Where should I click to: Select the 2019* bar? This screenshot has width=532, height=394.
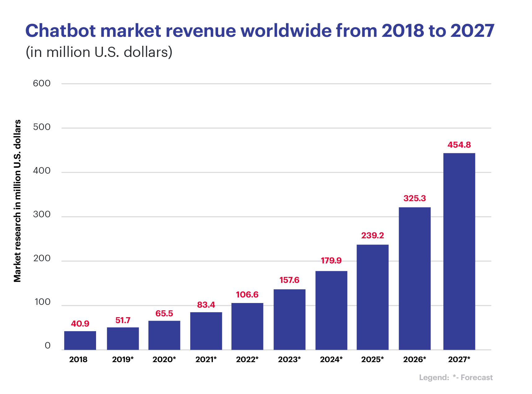(123, 339)
